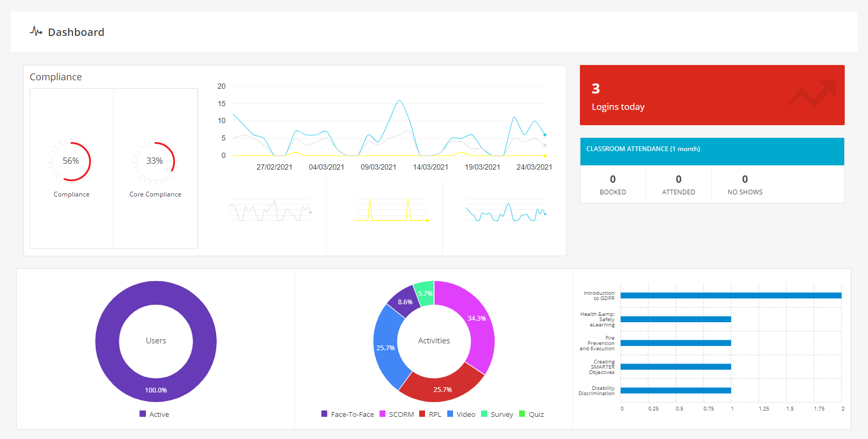Click the Logins today red card
Viewport: 868px width, 439px height.
[712, 95]
